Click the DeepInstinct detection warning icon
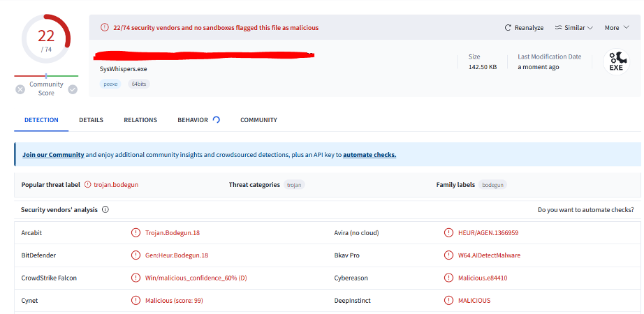The width and height of the screenshot is (644, 314). click(x=448, y=301)
